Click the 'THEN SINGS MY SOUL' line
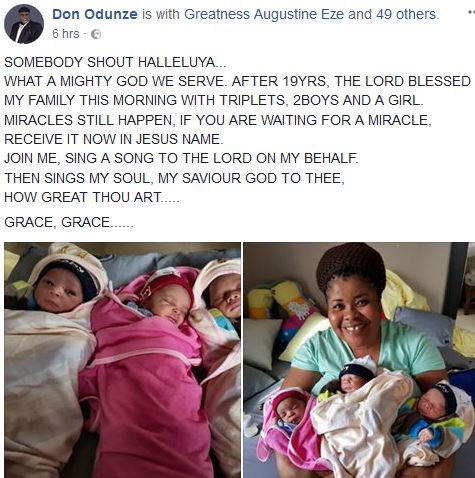Image resolution: width=475 pixels, height=478 pixels. 174,178
